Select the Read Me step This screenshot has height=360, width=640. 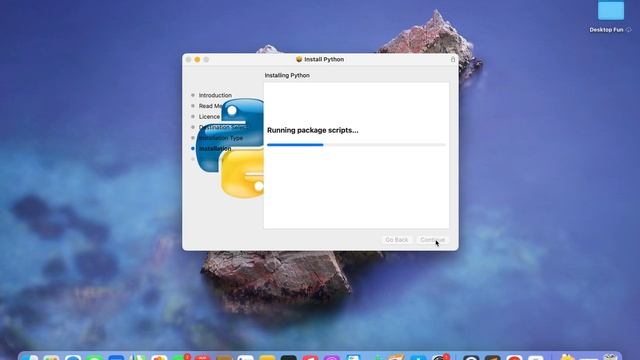coord(210,106)
